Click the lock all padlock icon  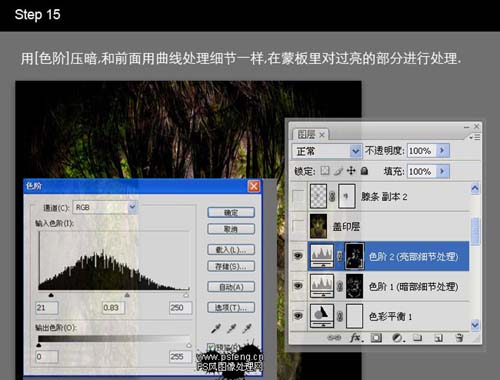364,171
